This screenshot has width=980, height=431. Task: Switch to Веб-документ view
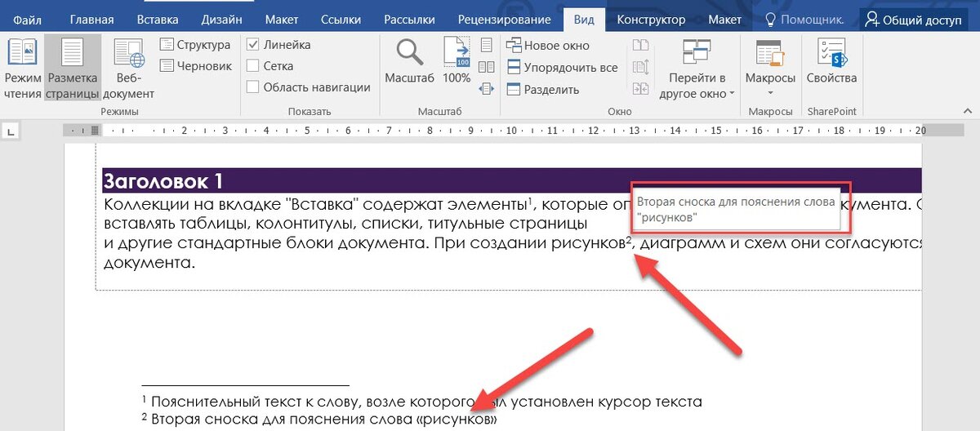tap(129, 69)
